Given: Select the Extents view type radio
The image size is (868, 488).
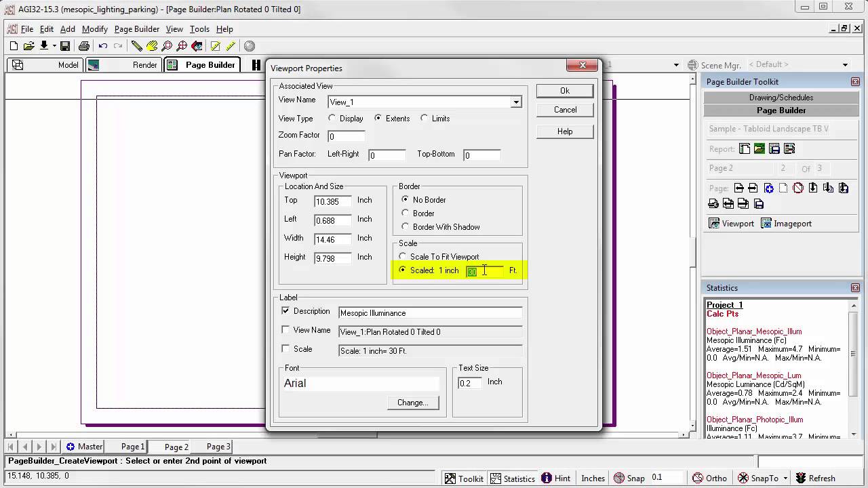Looking at the screenshot, I should [378, 118].
